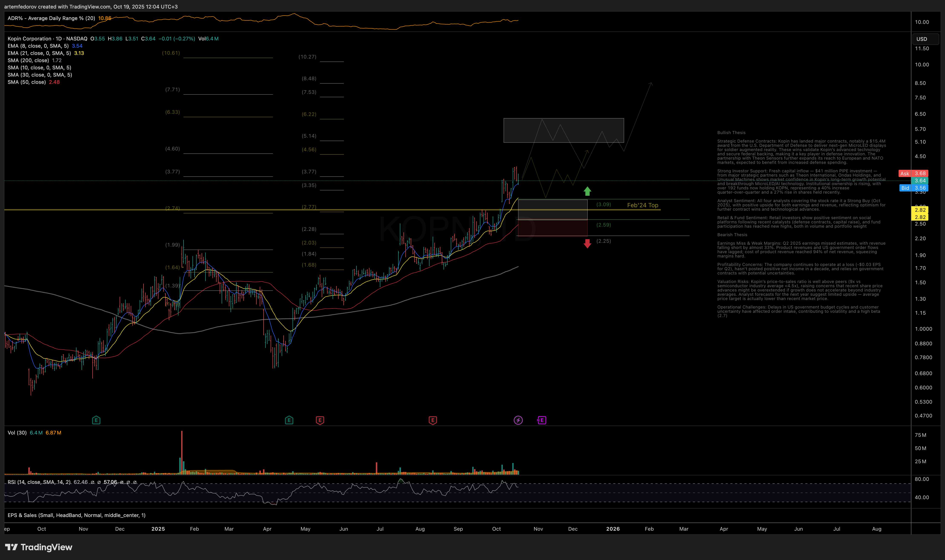The width and height of the screenshot is (945, 560).
Task: Click the TradingView logo
Action: [x=39, y=547]
